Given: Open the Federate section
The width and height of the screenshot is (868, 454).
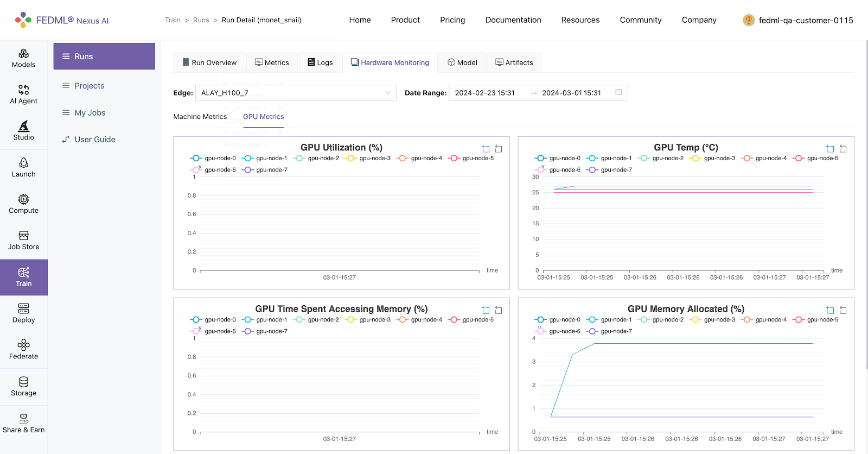Looking at the screenshot, I should 23,350.
